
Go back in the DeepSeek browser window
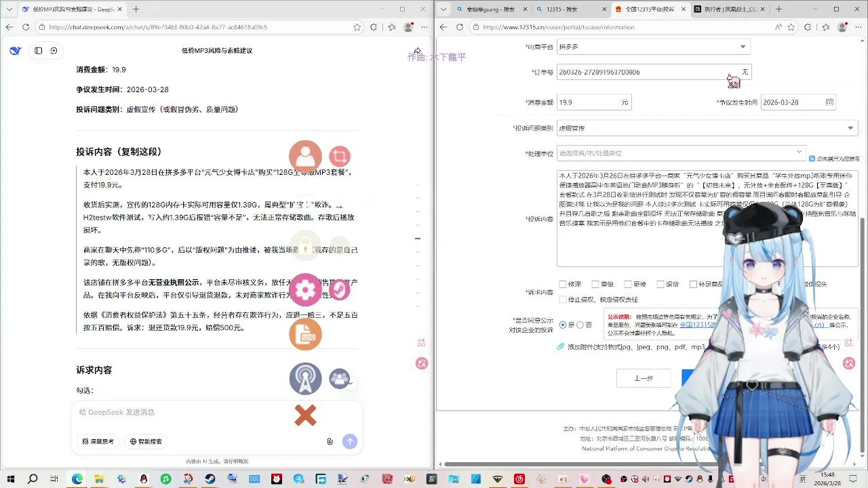9,27
